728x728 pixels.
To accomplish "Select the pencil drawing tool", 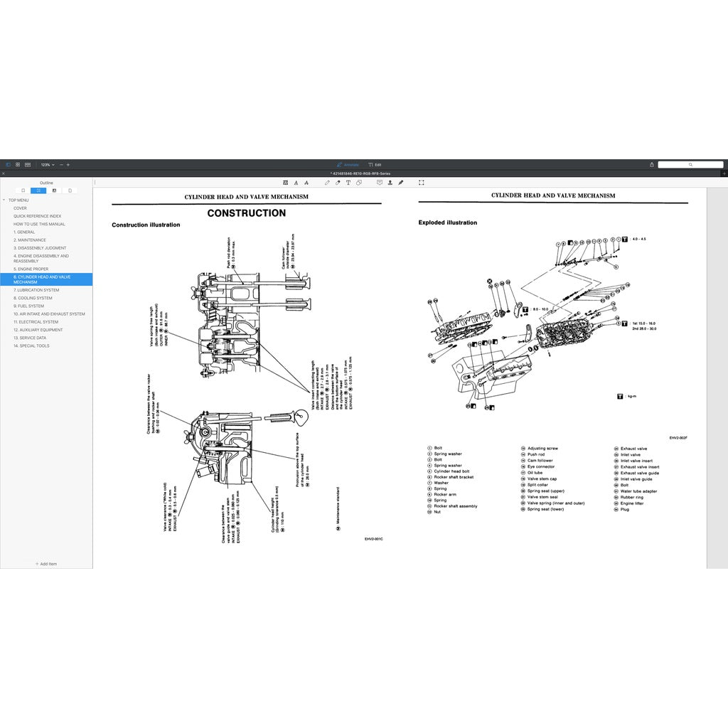I will pos(326,182).
